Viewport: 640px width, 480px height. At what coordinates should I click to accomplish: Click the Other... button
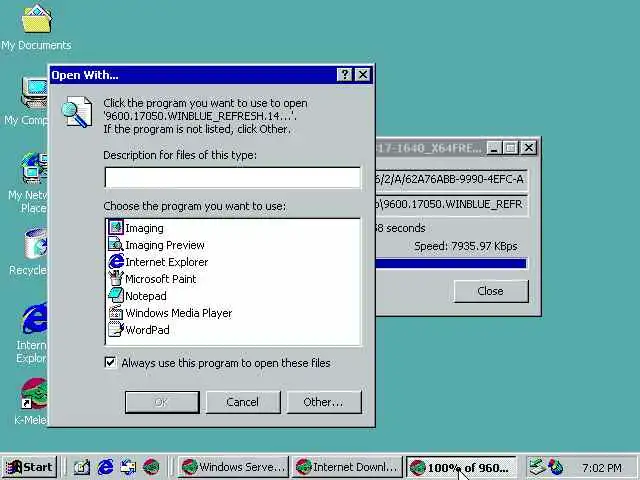[324, 402]
